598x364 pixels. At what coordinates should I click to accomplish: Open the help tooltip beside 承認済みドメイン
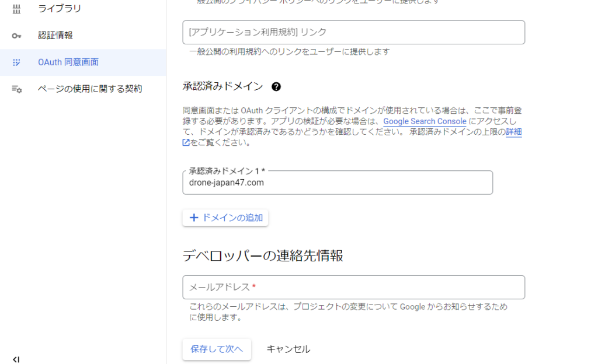point(276,87)
